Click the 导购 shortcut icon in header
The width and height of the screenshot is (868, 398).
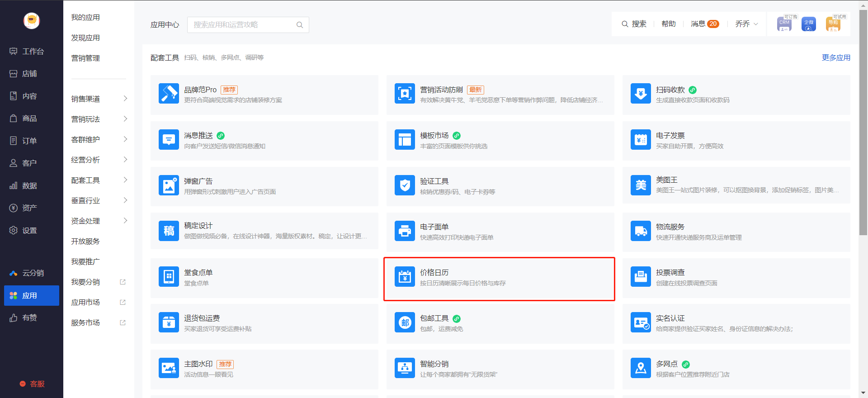[833, 24]
